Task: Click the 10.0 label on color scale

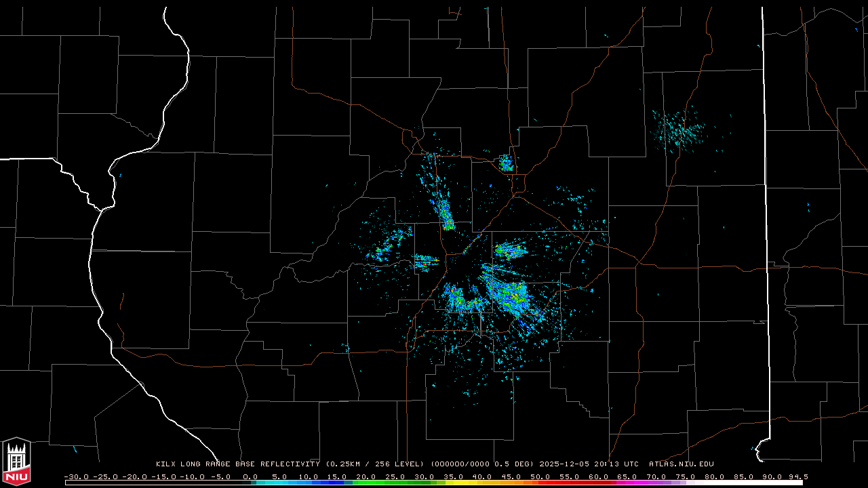Action: point(308,476)
